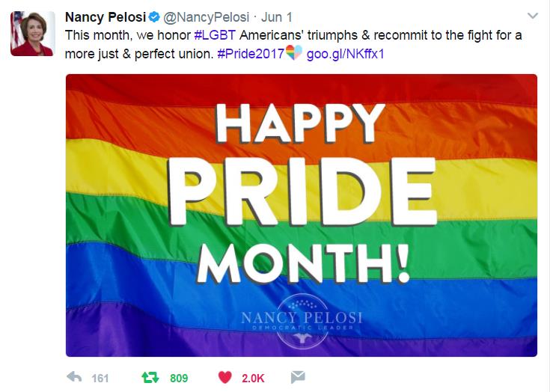The height and width of the screenshot is (392, 550).
Task: Click the green retweet icon
Action: point(150,377)
